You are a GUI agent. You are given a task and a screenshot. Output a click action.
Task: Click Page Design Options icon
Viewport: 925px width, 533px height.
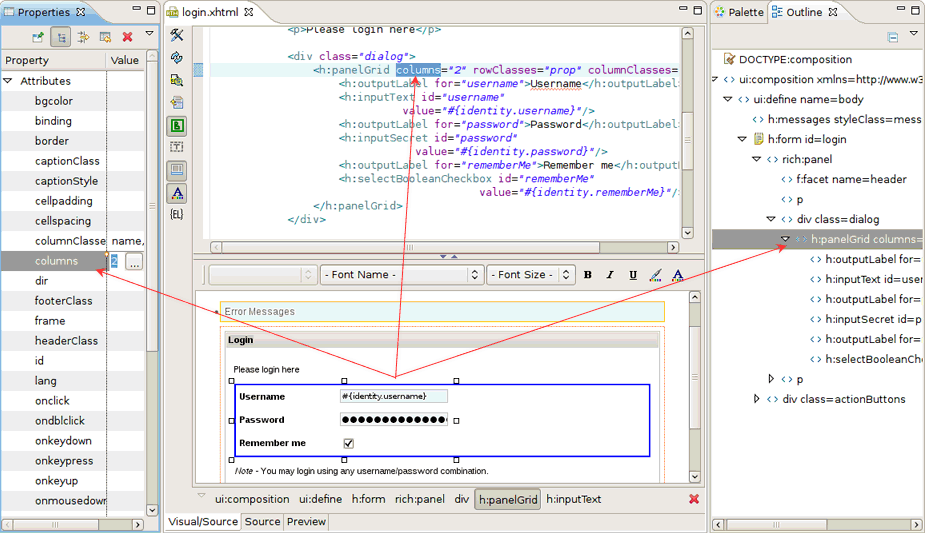176,80
